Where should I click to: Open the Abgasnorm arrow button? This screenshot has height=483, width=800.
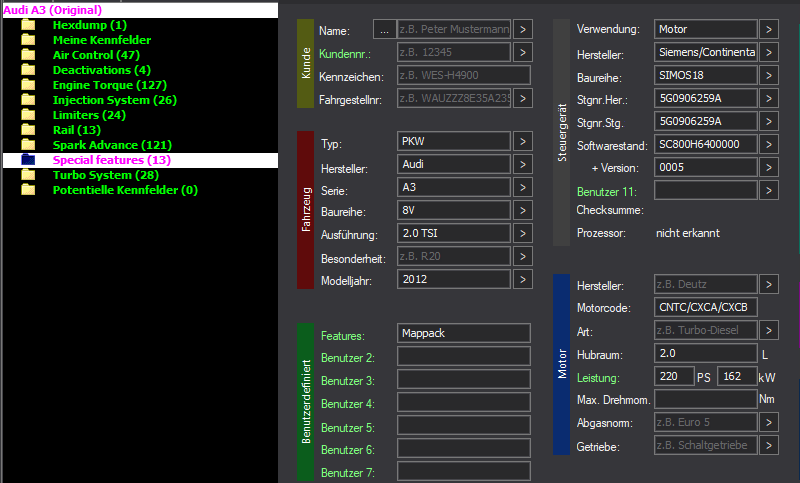(769, 422)
